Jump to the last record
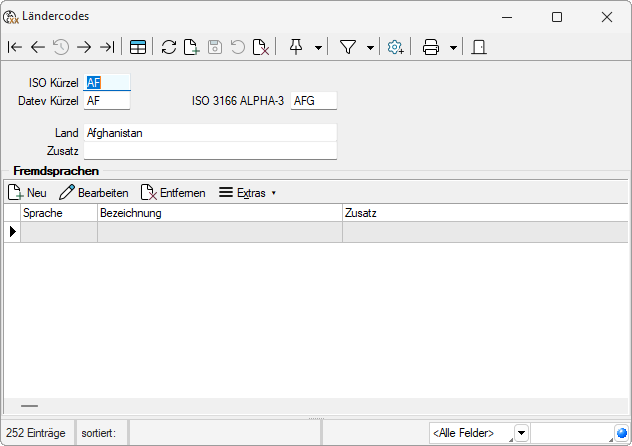Image resolution: width=632 pixels, height=446 pixels. point(107,47)
